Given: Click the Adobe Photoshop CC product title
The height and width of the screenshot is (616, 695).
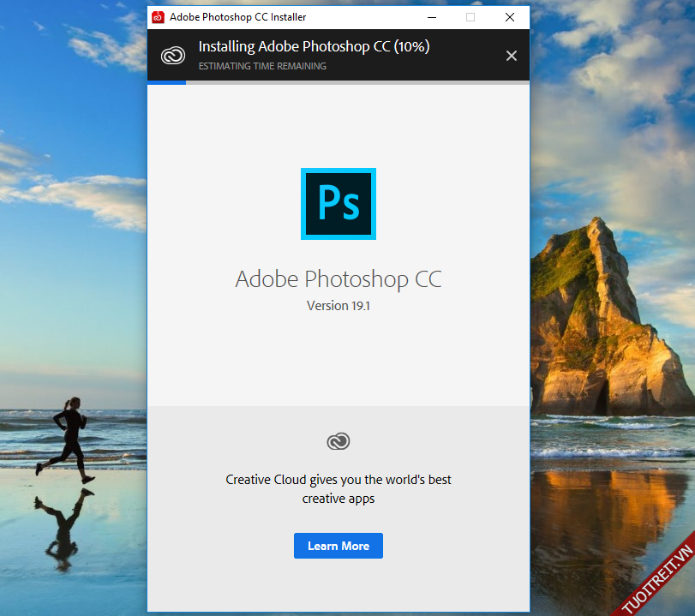Looking at the screenshot, I should pyautogui.click(x=339, y=279).
